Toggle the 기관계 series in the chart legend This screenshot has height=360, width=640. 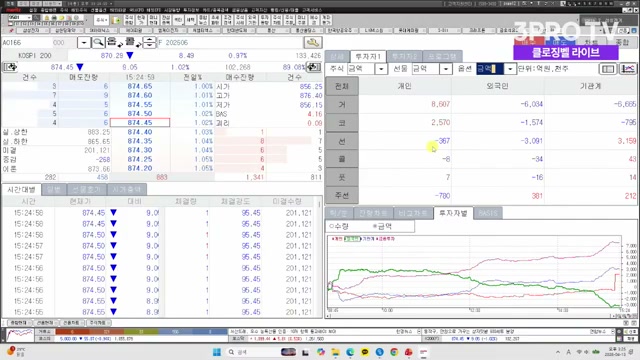(x=367, y=239)
